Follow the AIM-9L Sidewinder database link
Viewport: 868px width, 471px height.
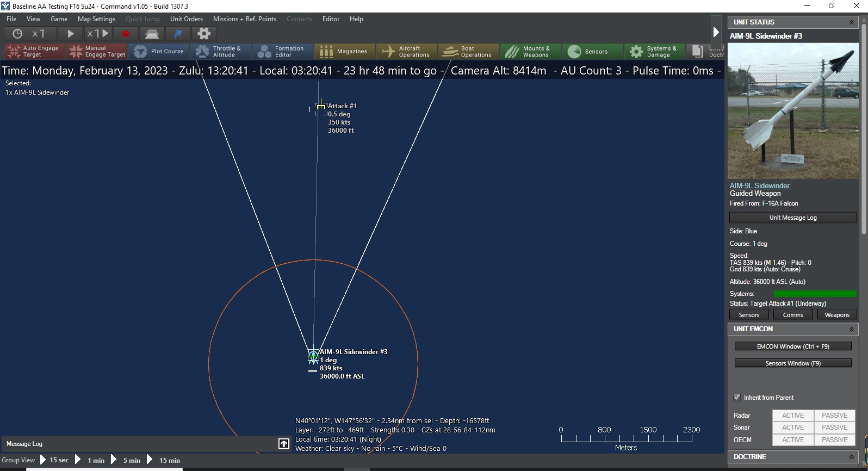tap(759, 185)
